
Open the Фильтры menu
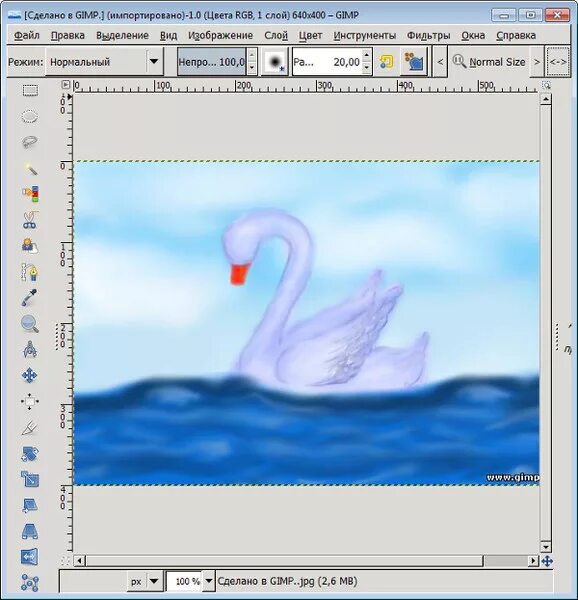(428, 36)
